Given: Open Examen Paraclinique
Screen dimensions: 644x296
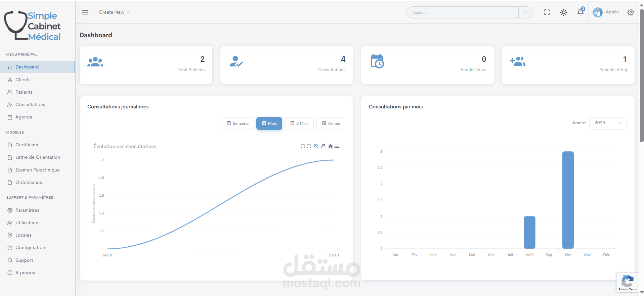Looking at the screenshot, I should coord(37,170).
